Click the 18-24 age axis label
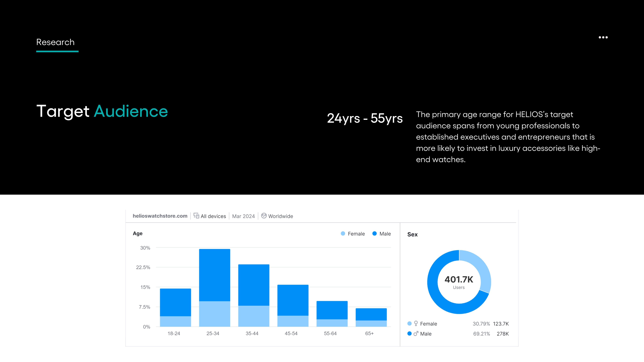Image resolution: width=644 pixels, height=362 pixels. pyautogui.click(x=174, y=334)
